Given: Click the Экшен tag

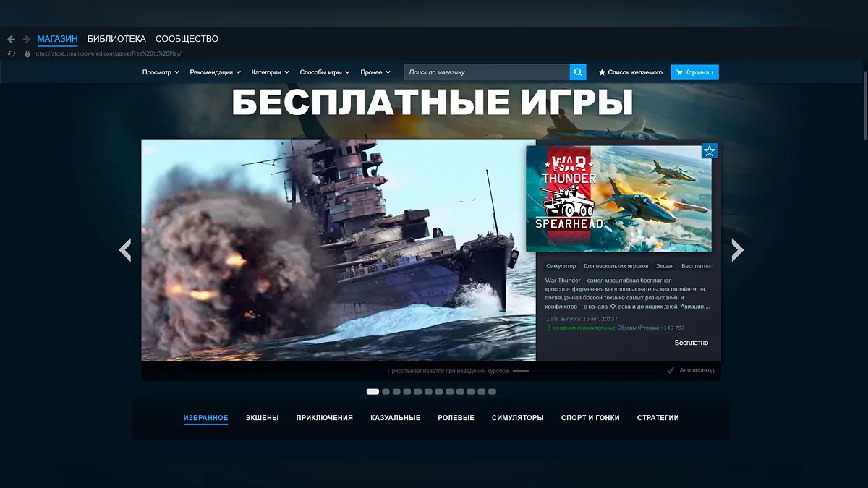Looking at the screenshot, I should tap(665, 266).
